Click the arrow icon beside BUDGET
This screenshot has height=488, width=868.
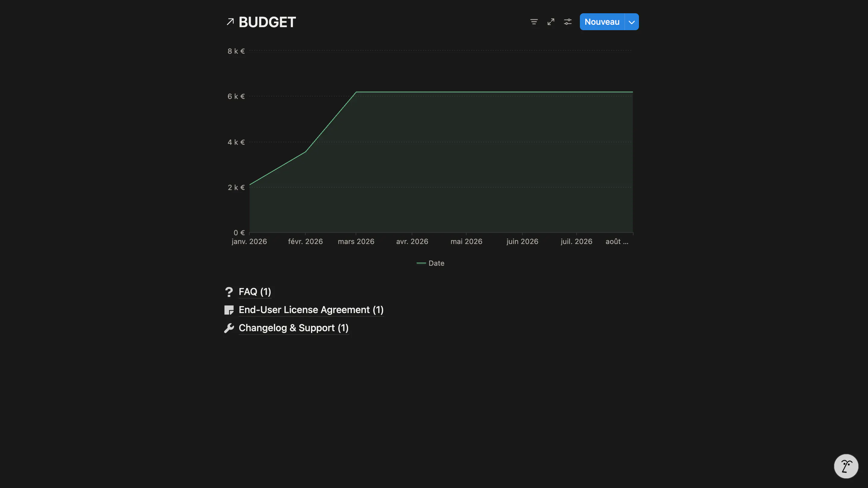230,22
